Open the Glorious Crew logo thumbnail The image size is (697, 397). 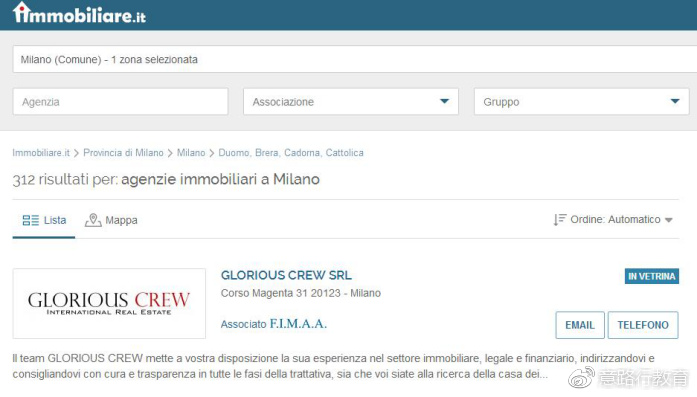pyautogui.click(x=109, y=303)
